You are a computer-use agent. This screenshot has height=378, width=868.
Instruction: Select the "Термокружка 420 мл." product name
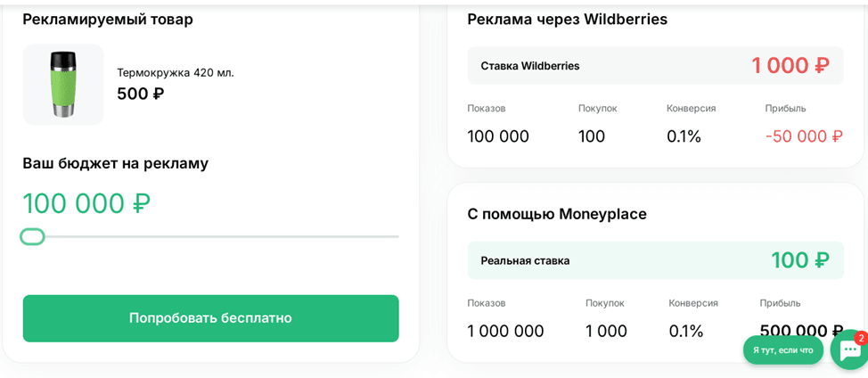[176, 72]
